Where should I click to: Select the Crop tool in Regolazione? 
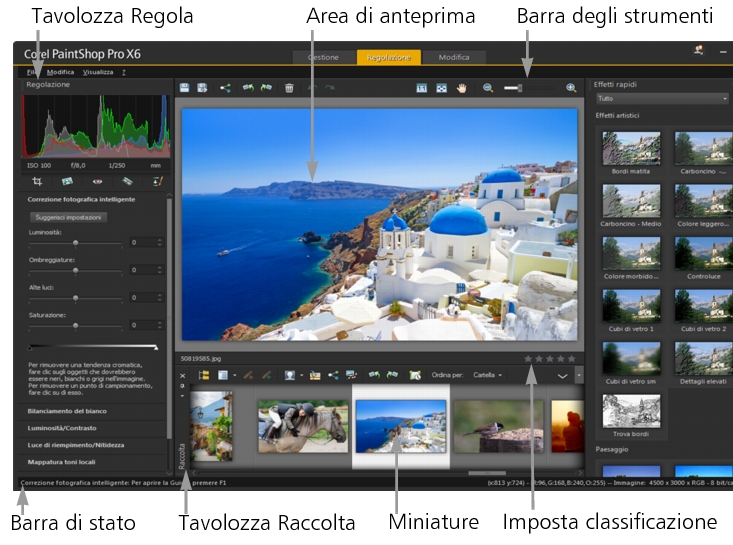[x=37, y=181]
